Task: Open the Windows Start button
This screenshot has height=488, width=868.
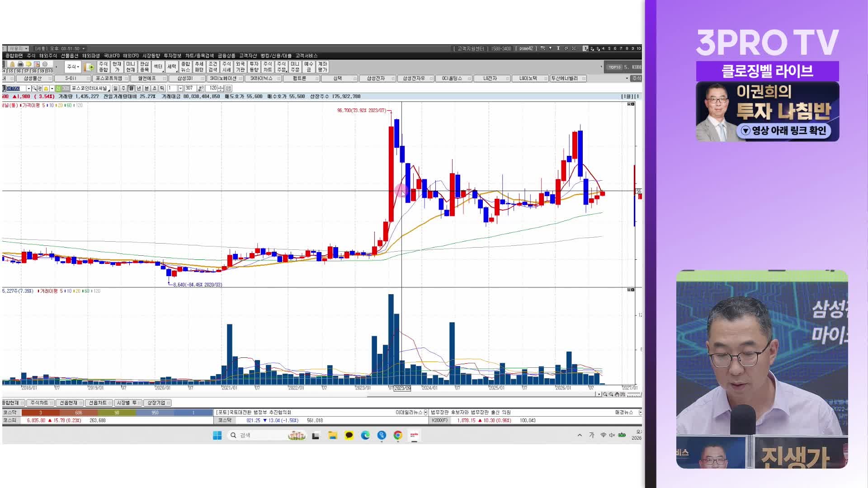Action: click(x=217, y=435)
